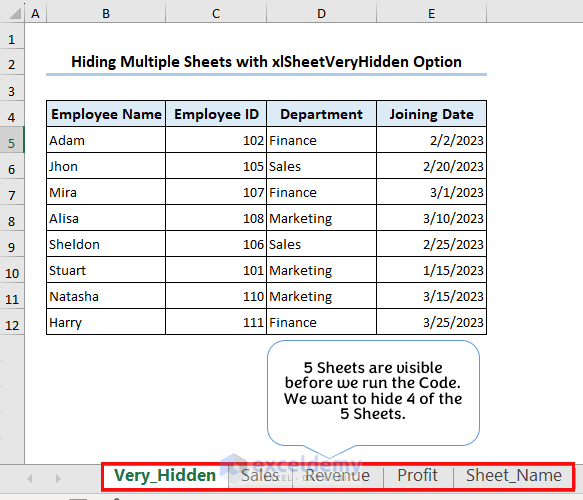
Task: Click Employee ID cell 105
Action: [216, 166]
